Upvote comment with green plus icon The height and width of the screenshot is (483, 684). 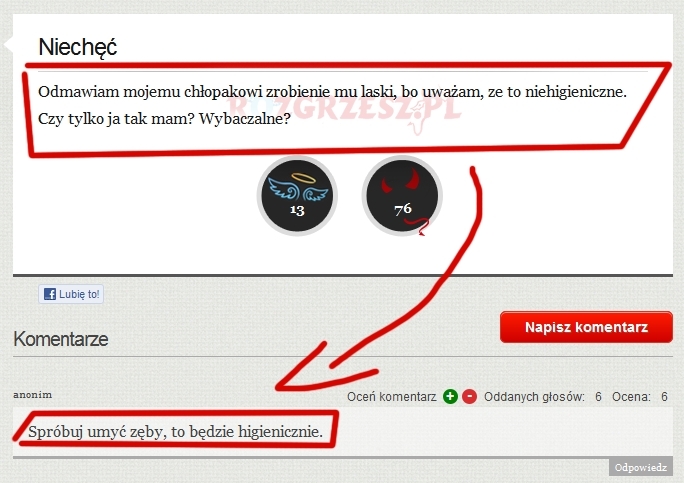point(450,397)
